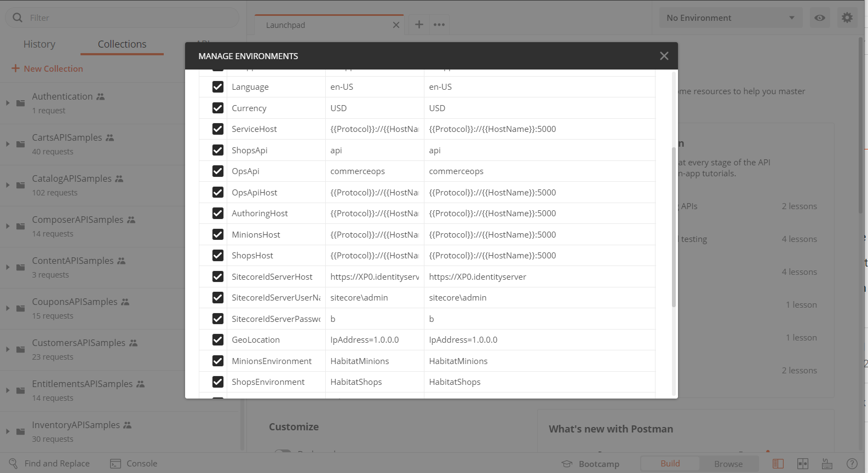This screenshot has width=868, height=473.
Task: Click the shared icon next to CouponsAPISamples
Action: (x=125, y=302)
